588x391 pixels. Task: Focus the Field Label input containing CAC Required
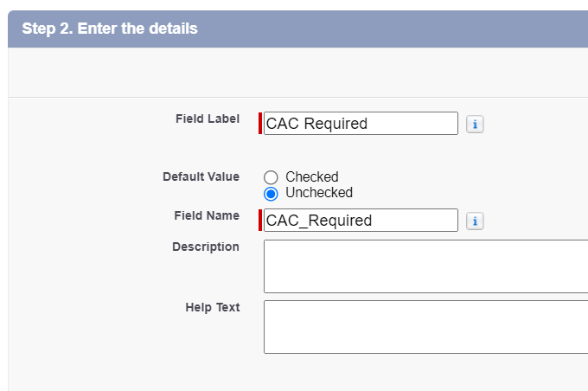(x=361, y=123)
